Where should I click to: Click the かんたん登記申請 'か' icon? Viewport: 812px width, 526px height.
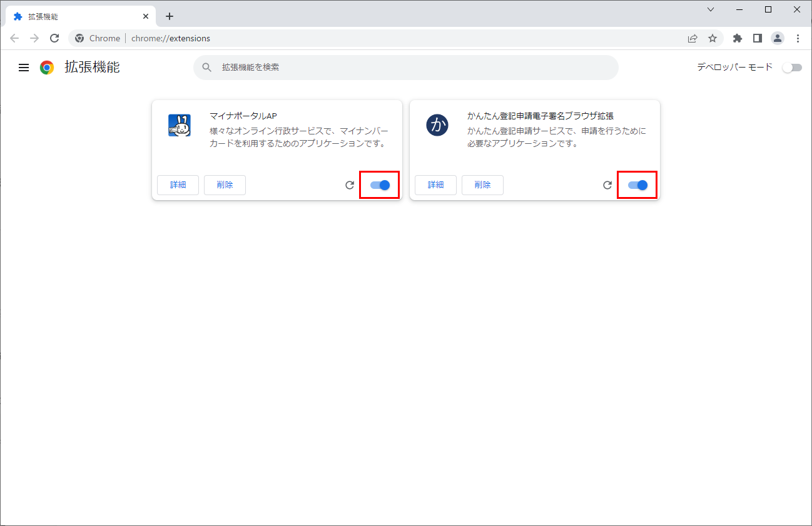[437, 126]
